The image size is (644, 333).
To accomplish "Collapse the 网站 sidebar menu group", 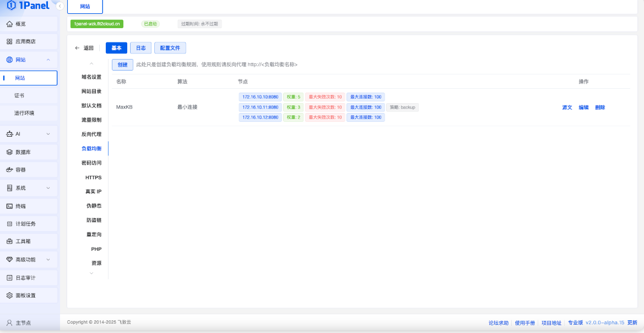I will click(48, 60).
